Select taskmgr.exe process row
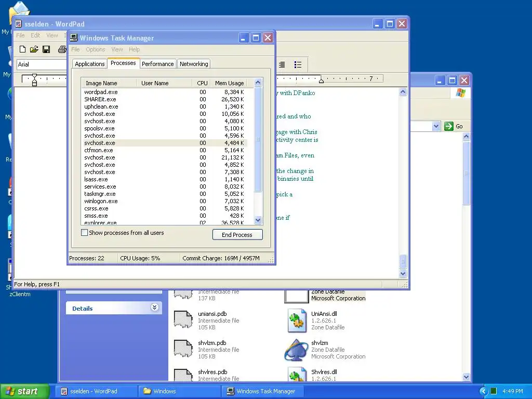The width and height of the screenshot is (532, 399). pos(164,194)
